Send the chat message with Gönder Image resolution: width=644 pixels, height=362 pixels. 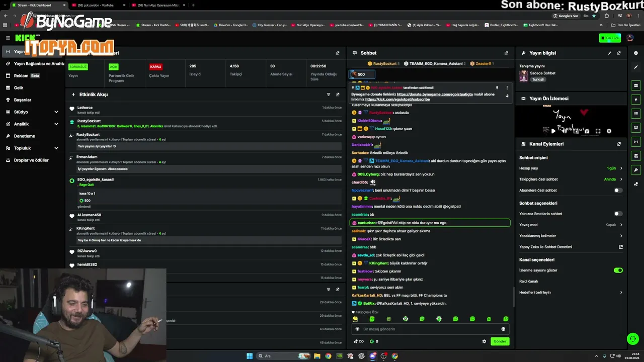(500, 341)
